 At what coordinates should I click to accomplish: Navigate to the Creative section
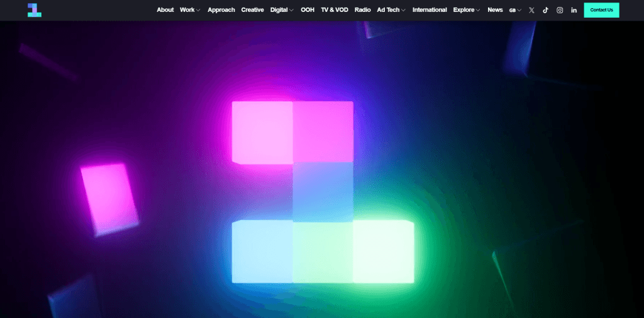(253, 10)
